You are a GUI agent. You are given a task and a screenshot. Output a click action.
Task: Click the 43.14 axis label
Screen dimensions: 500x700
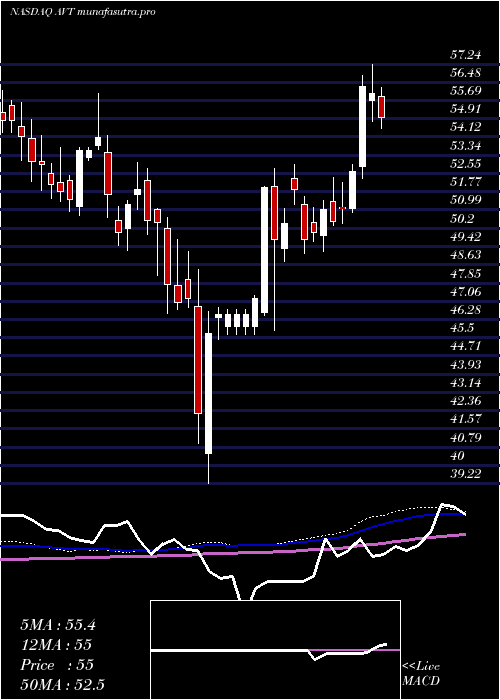click(465, 383)
